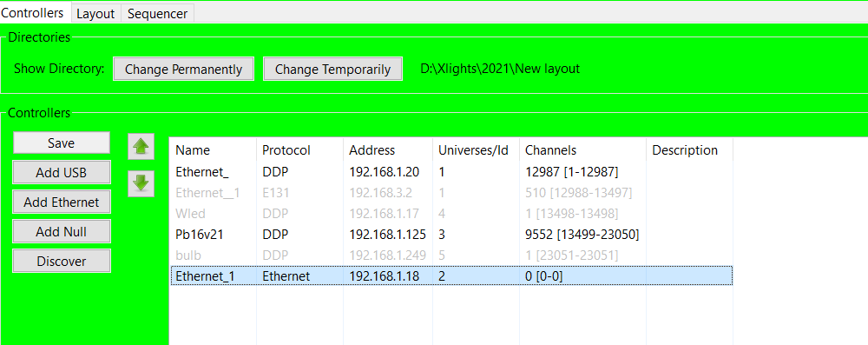868x345 pixels.
Task: Click the Change Permanently button
Action: click(x=184, y=70)
